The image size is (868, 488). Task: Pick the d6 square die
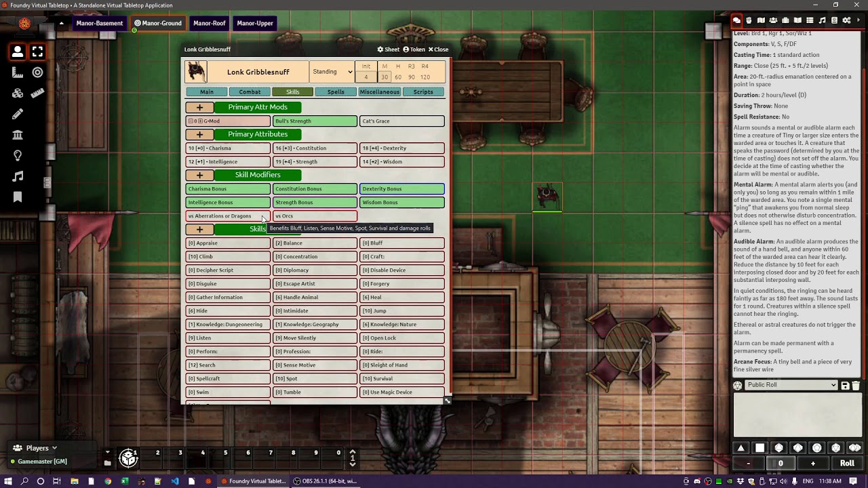(760, 448)
